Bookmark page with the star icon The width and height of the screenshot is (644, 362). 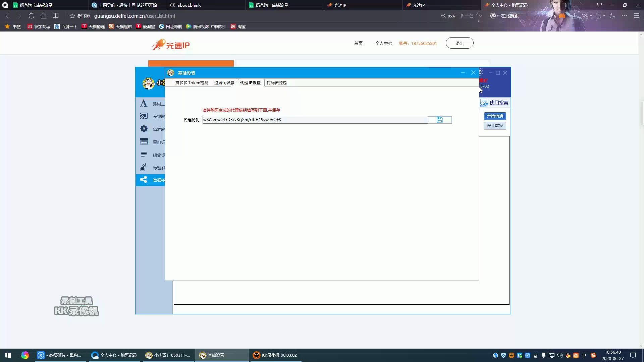pyautogui.click(x=72, y=16)
